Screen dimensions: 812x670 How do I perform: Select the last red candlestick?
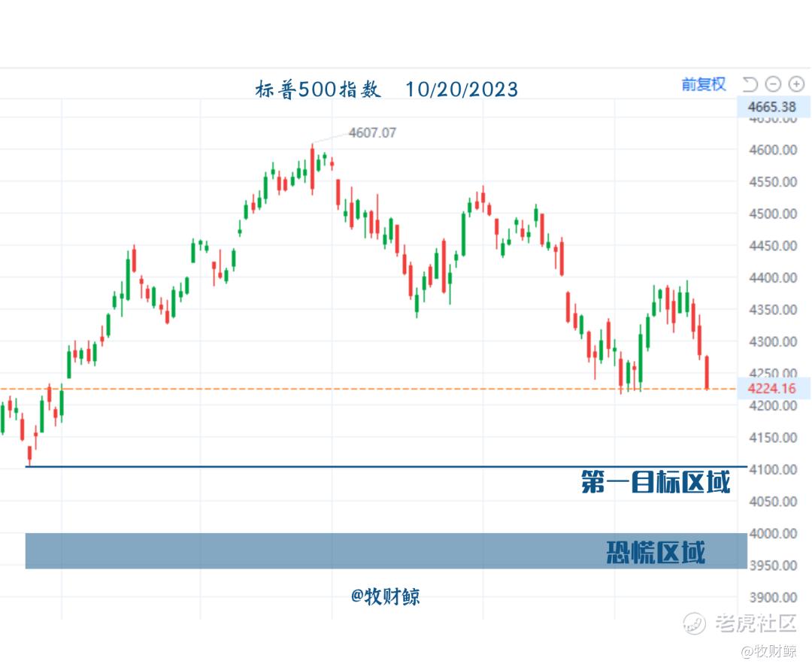[707, 372]
